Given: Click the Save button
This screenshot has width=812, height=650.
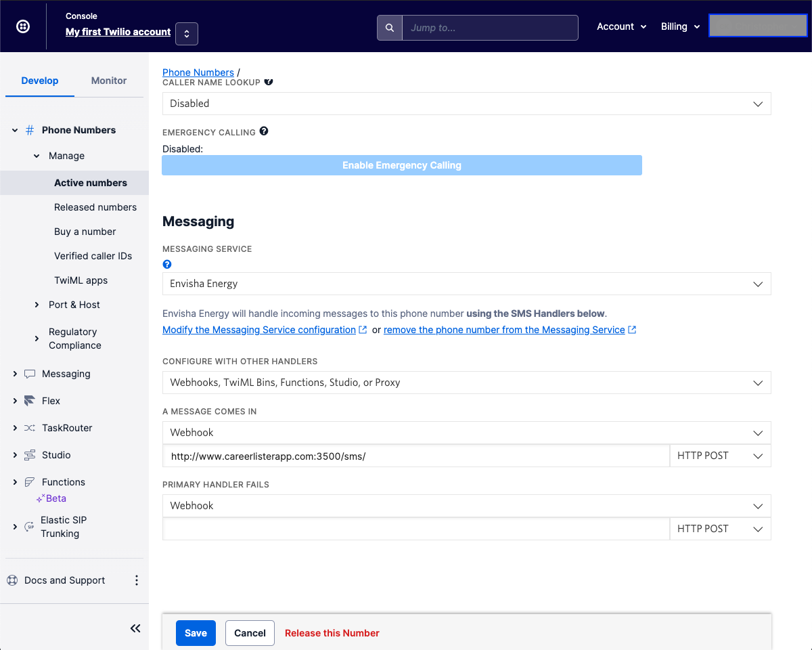Looking at the screenshot, I should click(196, 633).
